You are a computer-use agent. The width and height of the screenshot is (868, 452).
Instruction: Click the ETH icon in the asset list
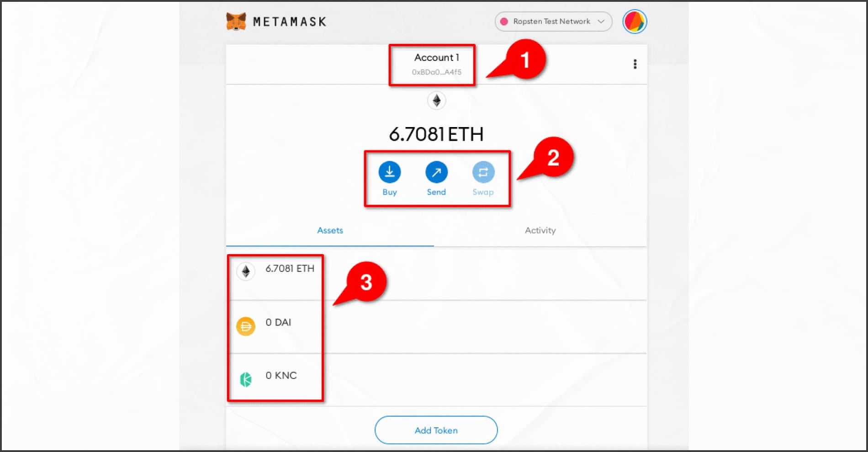pyautogui.click(x=246, y=271)
